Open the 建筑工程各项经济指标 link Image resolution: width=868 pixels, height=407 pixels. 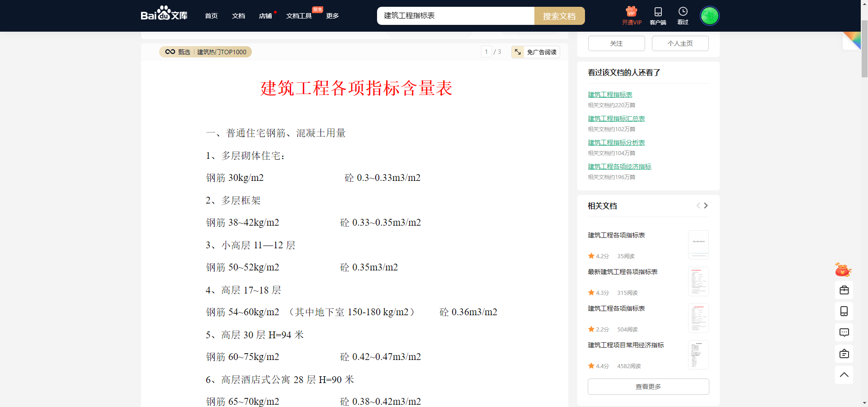619,166
